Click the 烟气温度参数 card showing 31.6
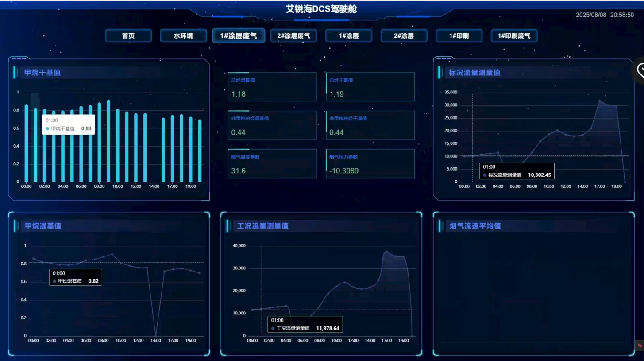 click(x=272, y=163)
